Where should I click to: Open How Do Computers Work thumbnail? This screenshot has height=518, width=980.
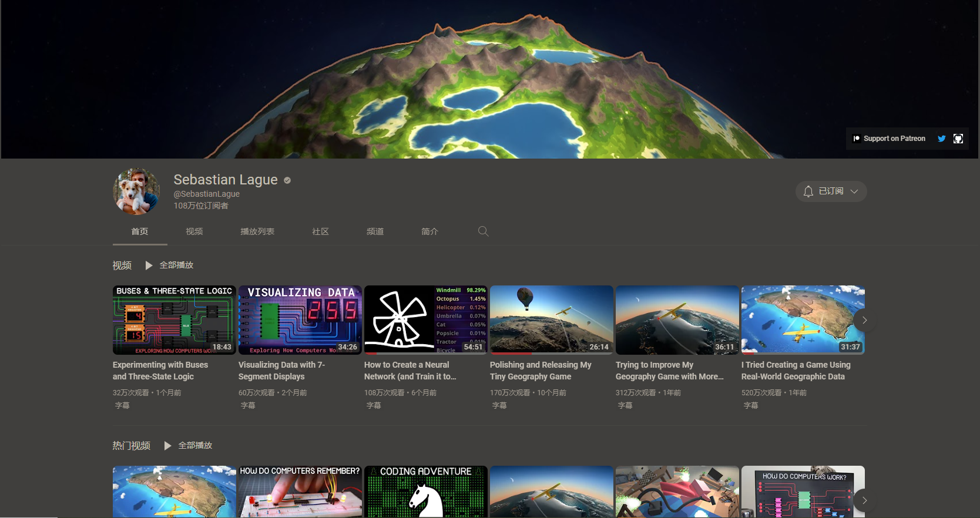point(803,492)
